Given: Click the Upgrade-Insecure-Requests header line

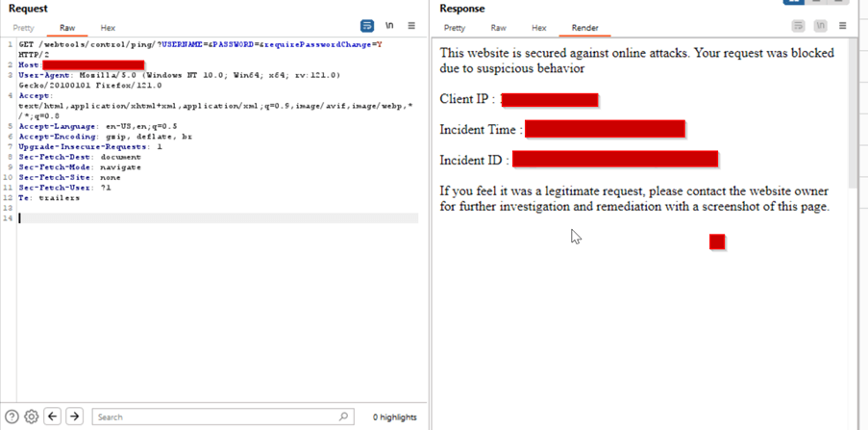Looking at the screenshot, I should click(90, 147).
